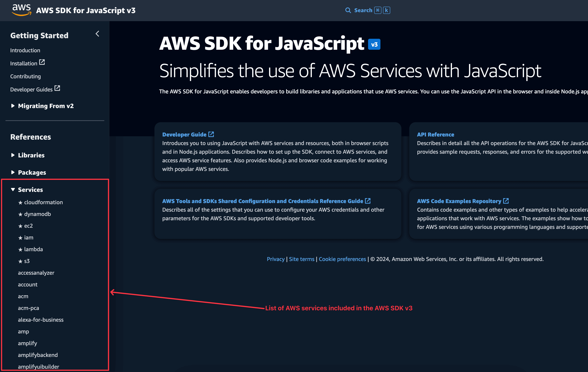The width and height of the screenshot is (588, 372).
Task: Select the dynamodb service entry
Action: coord(37,214)
